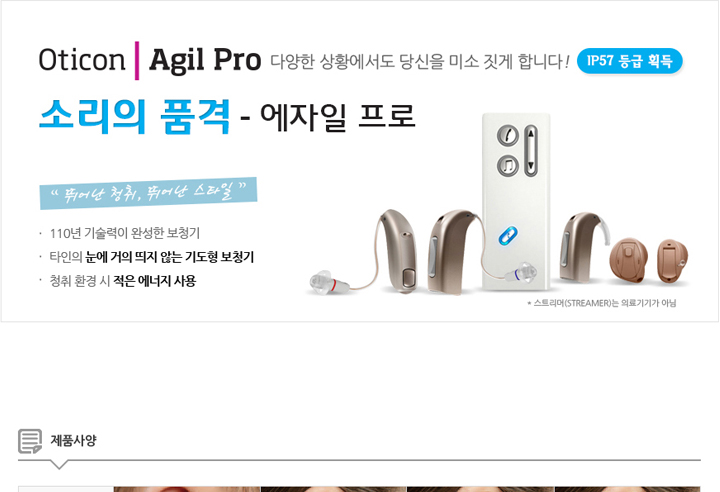Click the behind-the-ear hearing aid with clear tube
Screen dimensions: 720x492
click(x=585, y=246)
